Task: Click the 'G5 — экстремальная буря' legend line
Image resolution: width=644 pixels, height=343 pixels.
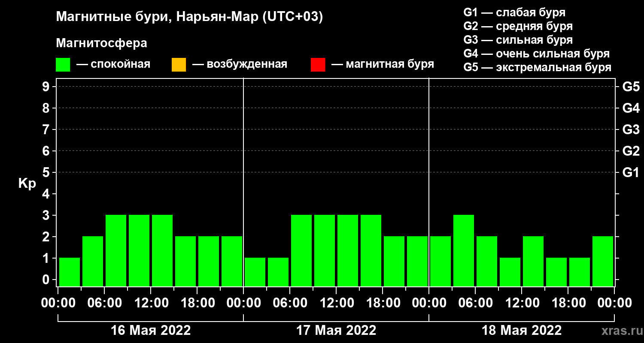Action: pyautogui.click(x=537, y=67)
